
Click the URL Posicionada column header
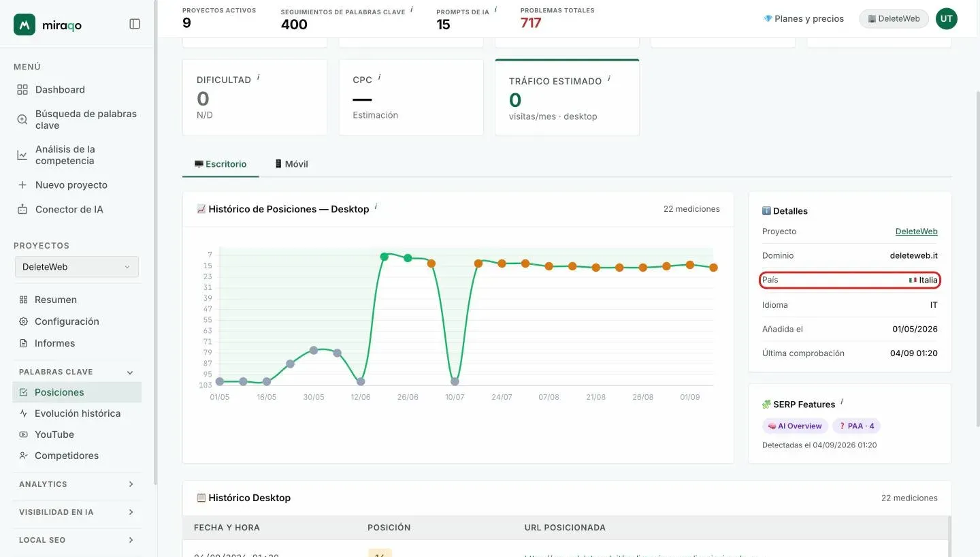565,528
